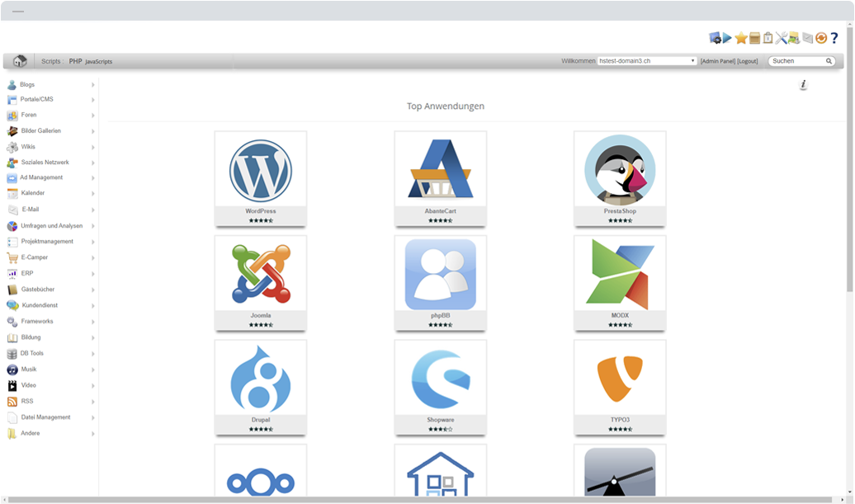This screenshot has width=855, height=504.
Task: Click the Admin Panel link
Action: point(718,62)
